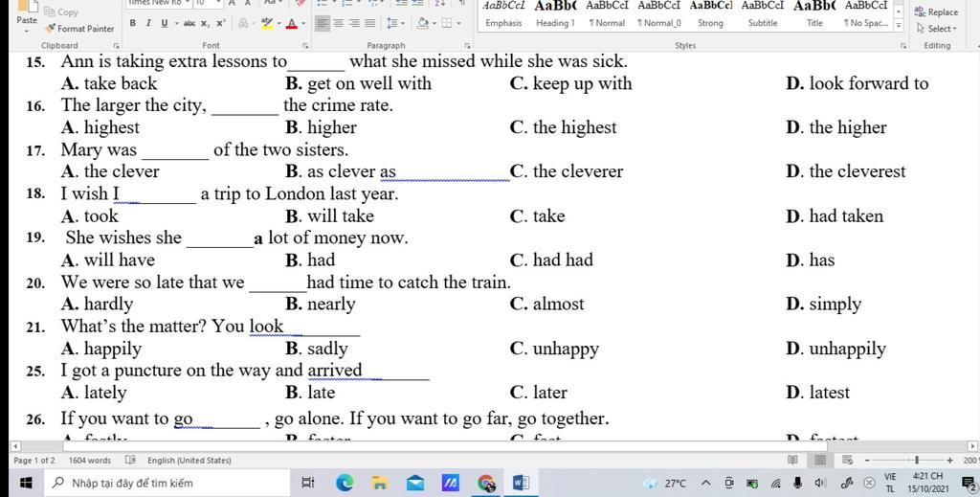Click the Text Effects icon
The image size is (980, 497).
(x=243, y=23)
